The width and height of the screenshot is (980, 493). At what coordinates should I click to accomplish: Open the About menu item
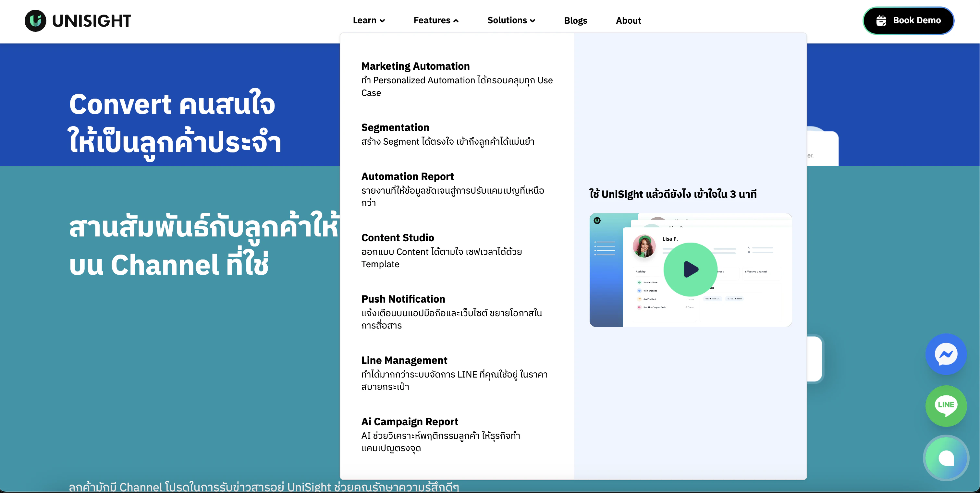coord(628,20)
